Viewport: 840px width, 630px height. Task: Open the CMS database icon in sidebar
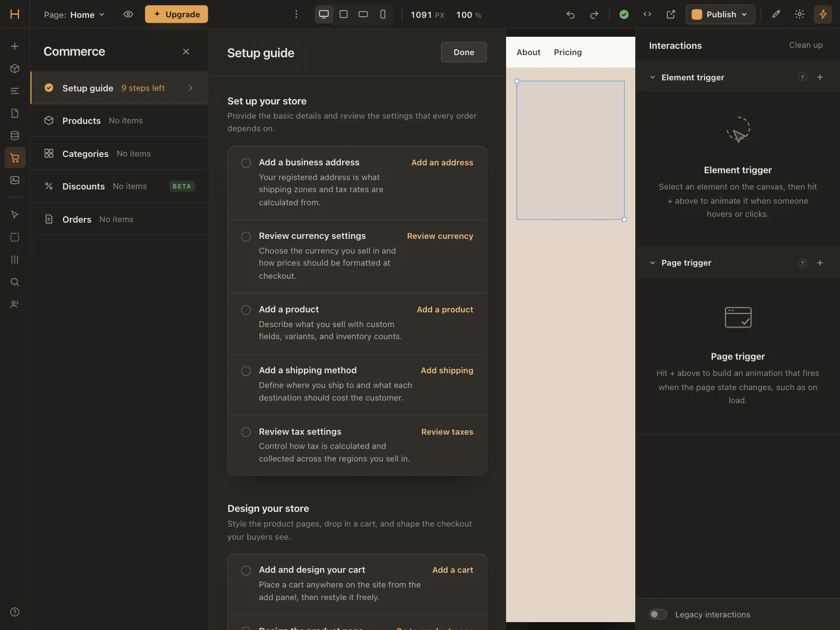[15, 135]
